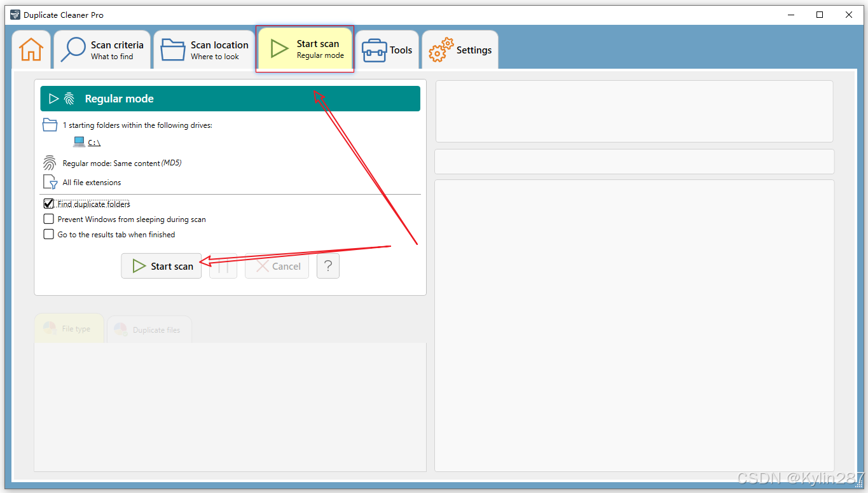
Task: Minimize the Duplicate Cleaner Pro window
Action: [x=791, y=15]
